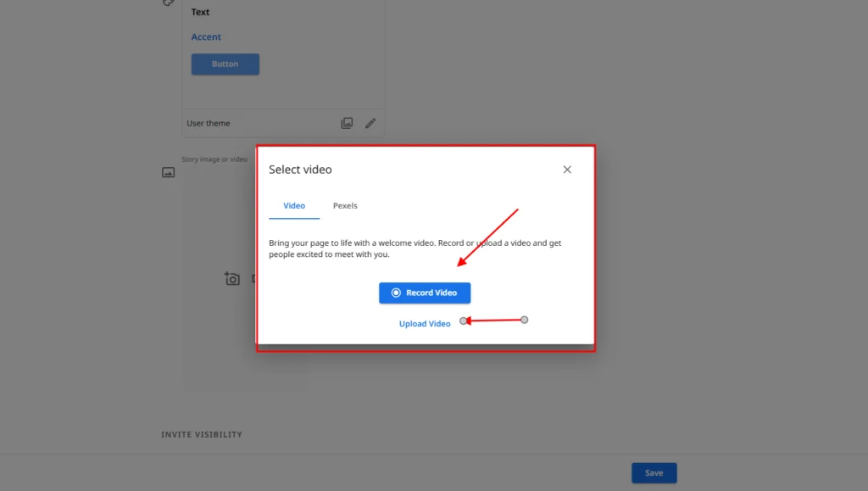
Task: Click the INVITE VISIBILITY section heading
Action: (x=202, y=435)
